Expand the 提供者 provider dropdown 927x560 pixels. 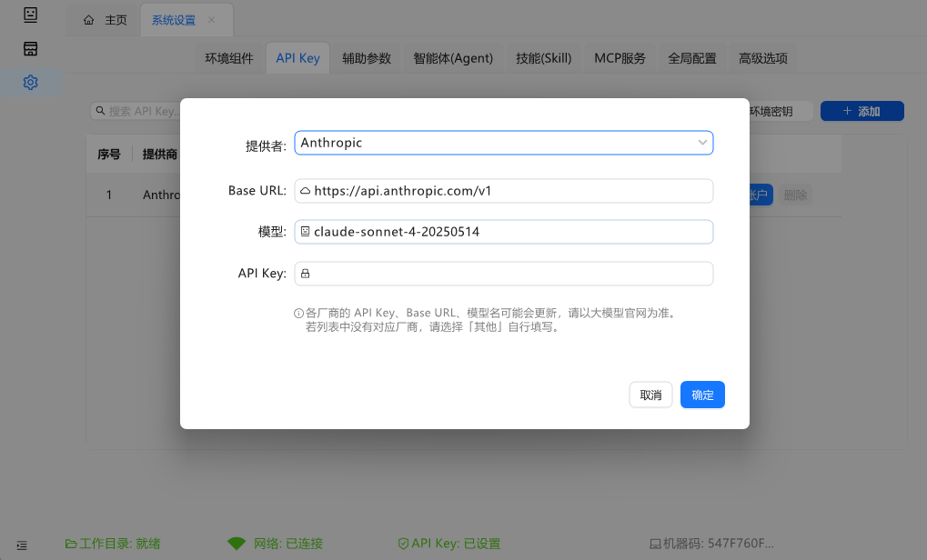click(x=503, y=143)
